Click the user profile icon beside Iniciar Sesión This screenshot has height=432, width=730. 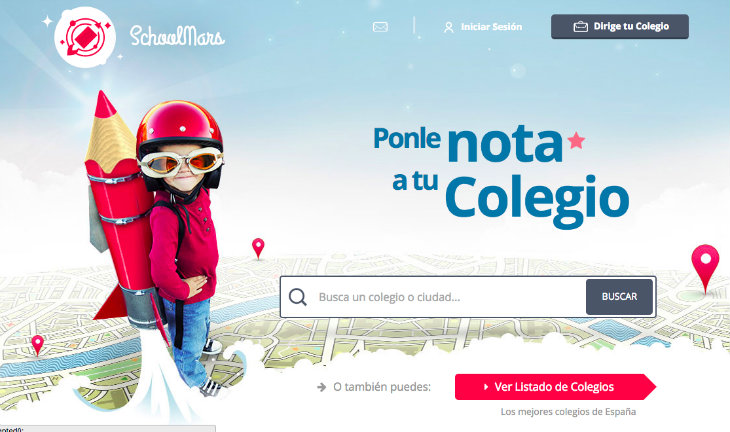pyautogui.click(x=448, y=27)
